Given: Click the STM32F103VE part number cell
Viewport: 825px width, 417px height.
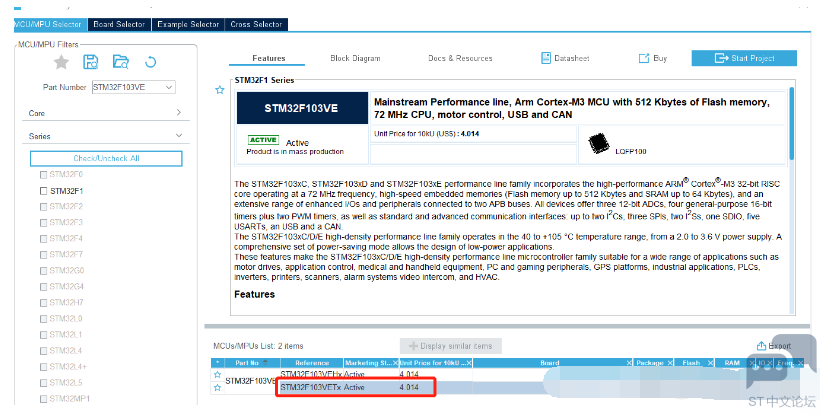Looking at the screenshot, I should pyautogui.click(x=251, y=381).
